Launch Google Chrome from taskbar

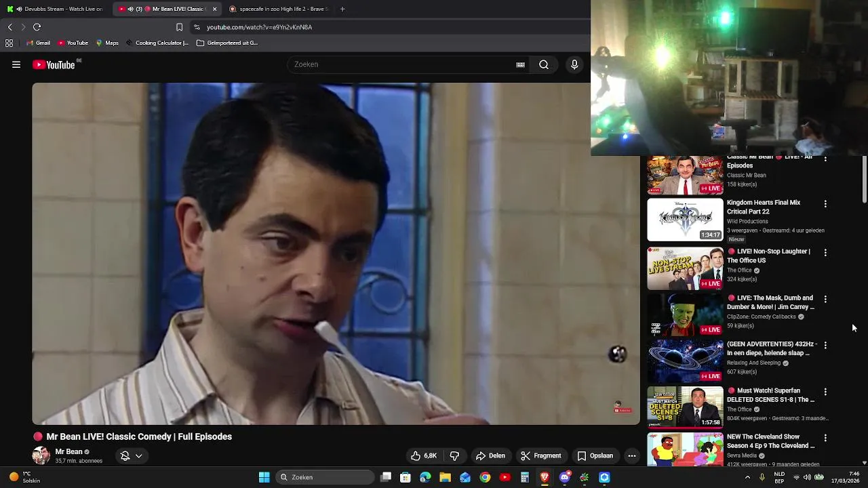pos(485,477)
